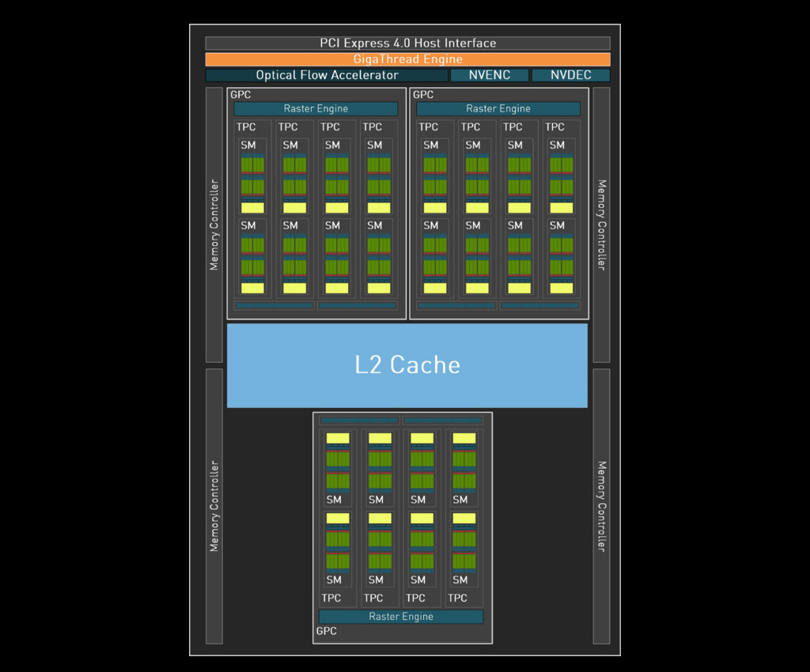
Task: Click the PCI Express 4.0 Host Interface bar
Action: click(407, 43)
